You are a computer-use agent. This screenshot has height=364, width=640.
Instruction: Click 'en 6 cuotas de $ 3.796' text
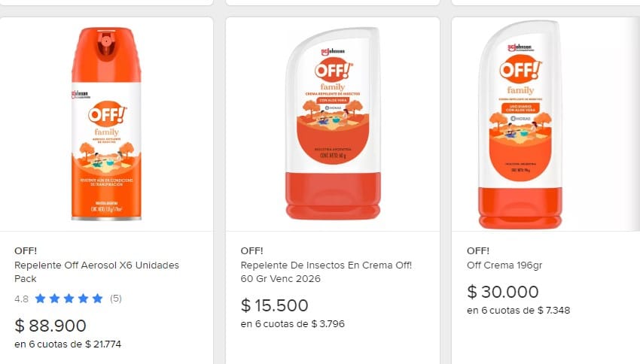coord(293,324)
